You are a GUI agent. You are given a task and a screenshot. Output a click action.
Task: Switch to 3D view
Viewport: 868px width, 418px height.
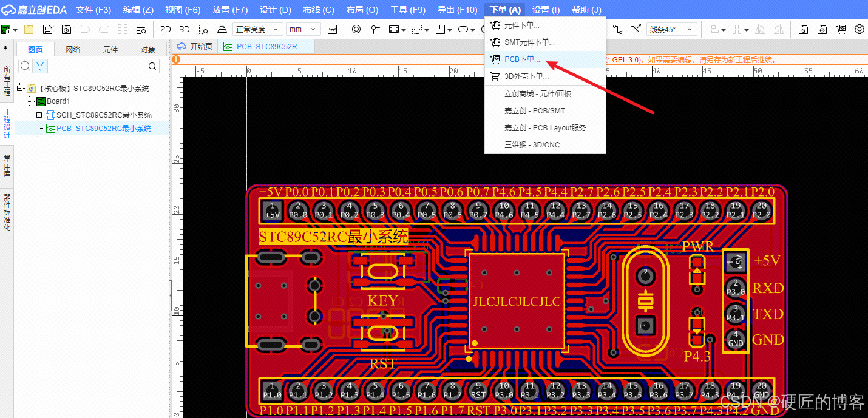click(185, 29)
